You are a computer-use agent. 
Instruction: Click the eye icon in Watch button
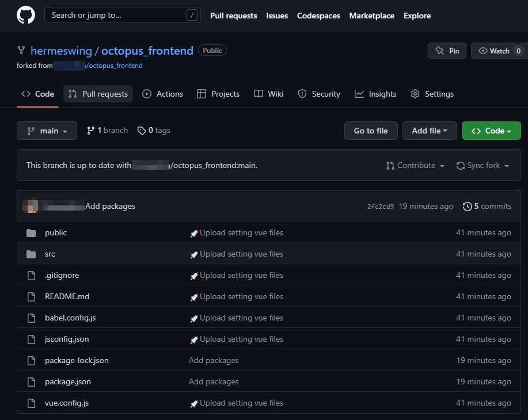(483, 51)
